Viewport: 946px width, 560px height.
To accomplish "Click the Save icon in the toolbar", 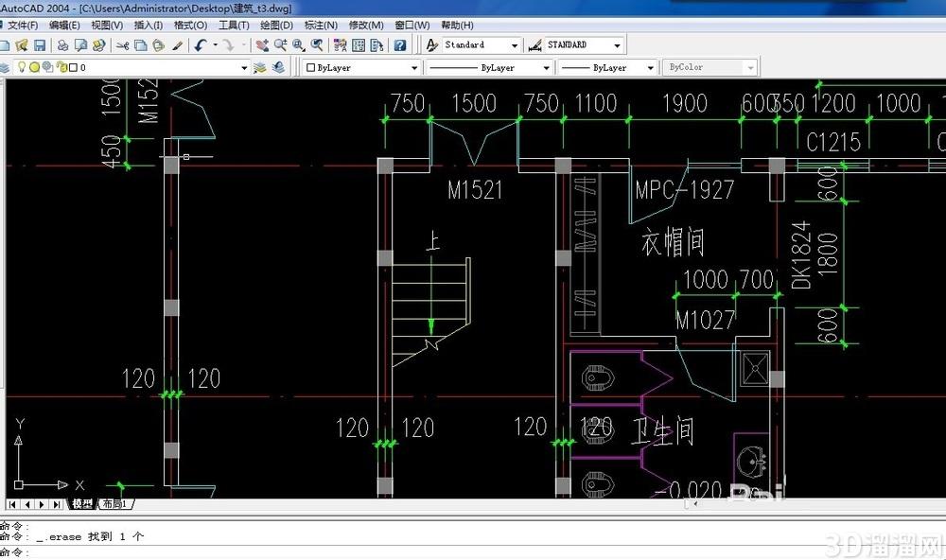I will (40, 45).
